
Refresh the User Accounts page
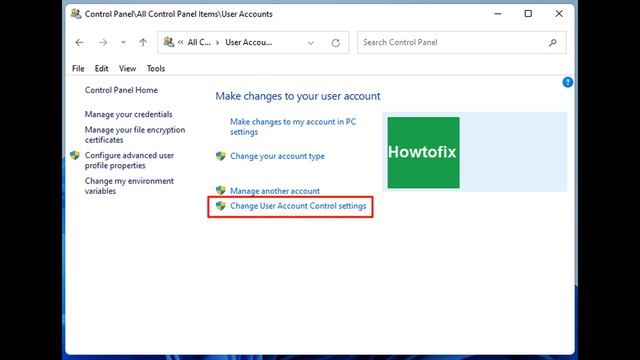click(x=336, y=43)
